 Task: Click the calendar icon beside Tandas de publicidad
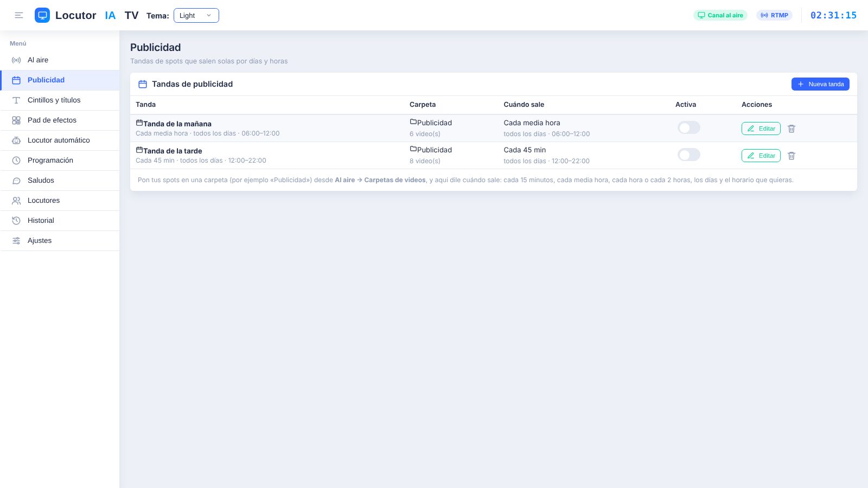pyautogui.click(x=143, y=84)
